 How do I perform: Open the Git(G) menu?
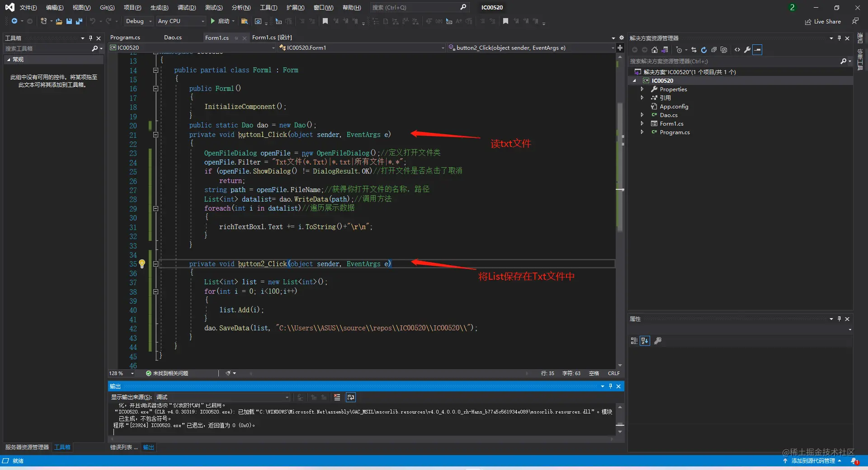coord(107,7)
